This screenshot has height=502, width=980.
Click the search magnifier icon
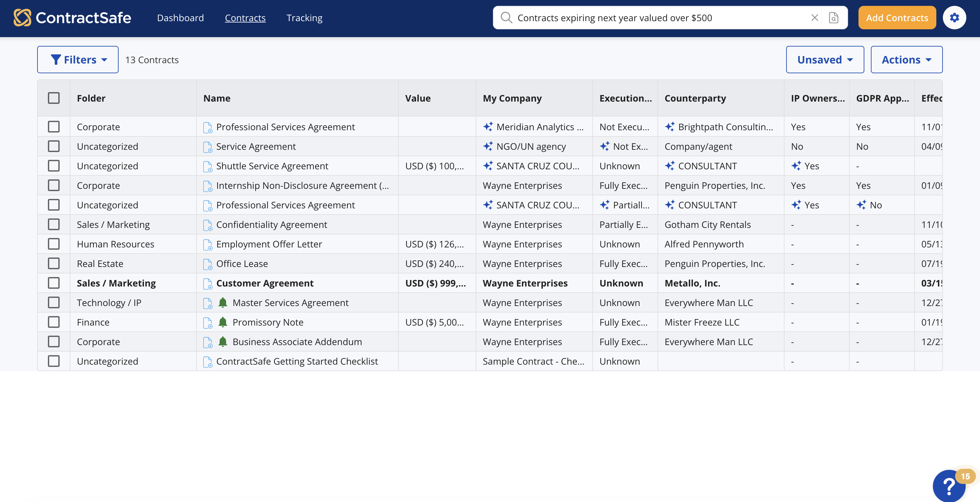tap(506, 18)
